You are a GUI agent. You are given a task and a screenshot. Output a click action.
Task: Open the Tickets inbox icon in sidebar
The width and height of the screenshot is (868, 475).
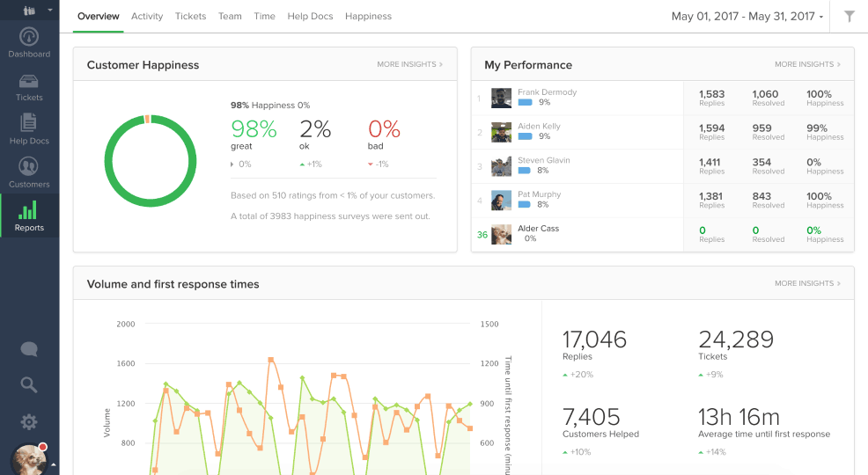(x=29, y=82)
